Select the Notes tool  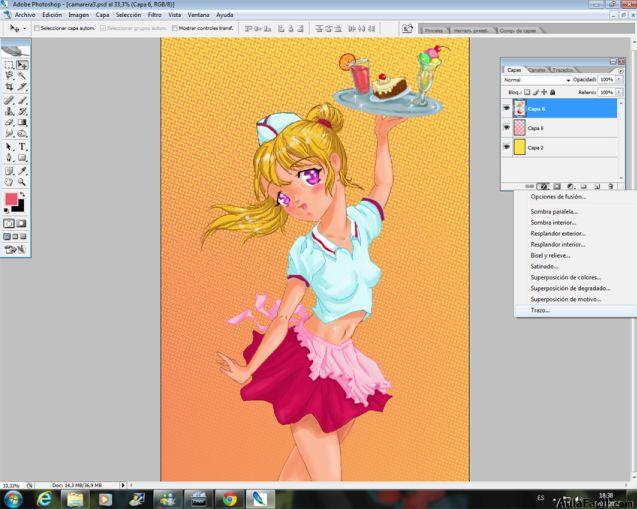pos(9,171)
